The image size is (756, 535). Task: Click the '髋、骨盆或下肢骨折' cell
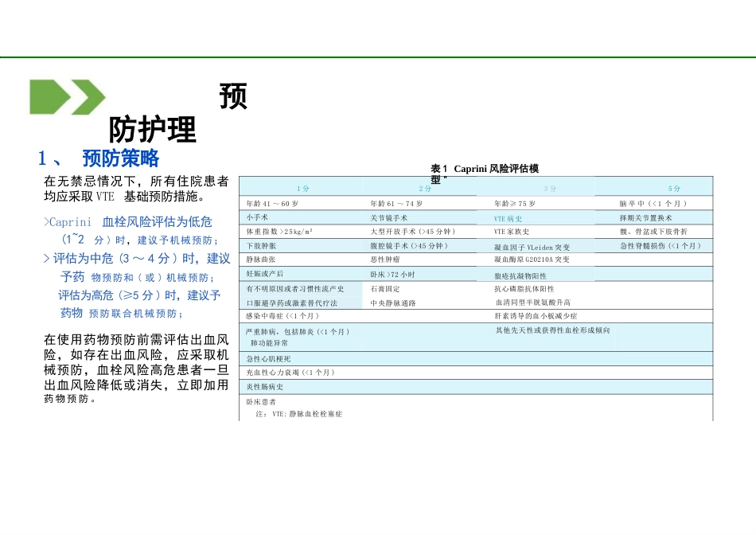[654, 232]
